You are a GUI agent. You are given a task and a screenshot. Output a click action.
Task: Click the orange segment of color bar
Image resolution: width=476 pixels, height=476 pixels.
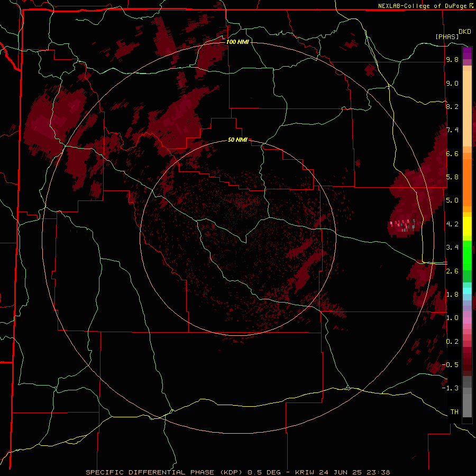(467, 182)
